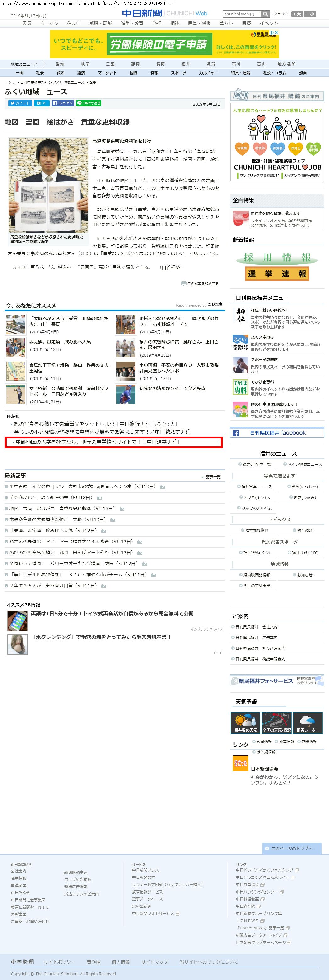This screenshot has width=329, height=980.
Task: Select the 福井 region tab
Action: click(x=186, y=64)
